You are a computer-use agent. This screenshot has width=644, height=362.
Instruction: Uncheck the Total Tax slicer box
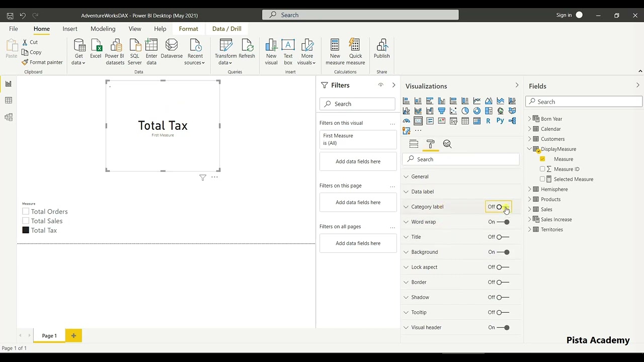coord(26,230)
